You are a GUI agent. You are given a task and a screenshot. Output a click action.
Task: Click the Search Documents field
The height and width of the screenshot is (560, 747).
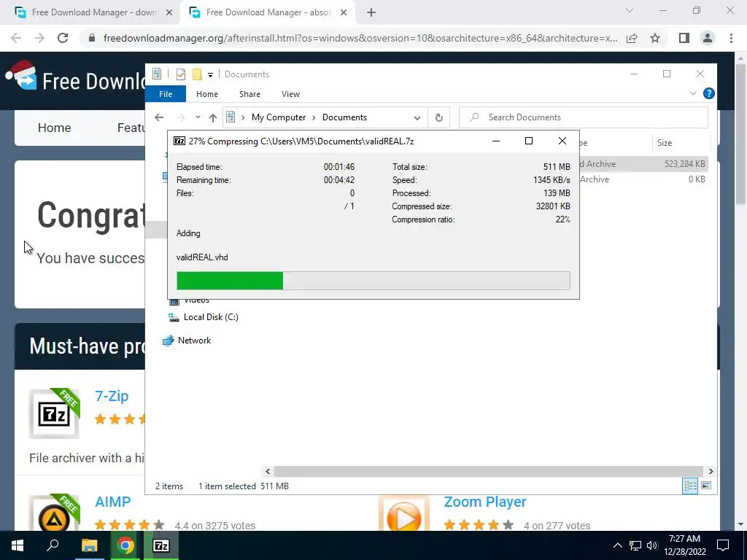click(x=584, y=117)
